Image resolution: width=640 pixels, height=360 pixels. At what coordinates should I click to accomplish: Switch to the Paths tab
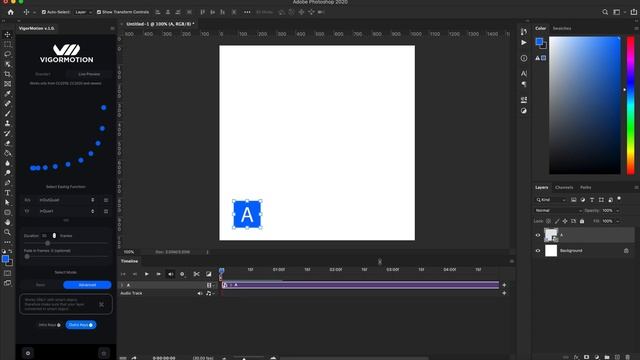(586, 187)
